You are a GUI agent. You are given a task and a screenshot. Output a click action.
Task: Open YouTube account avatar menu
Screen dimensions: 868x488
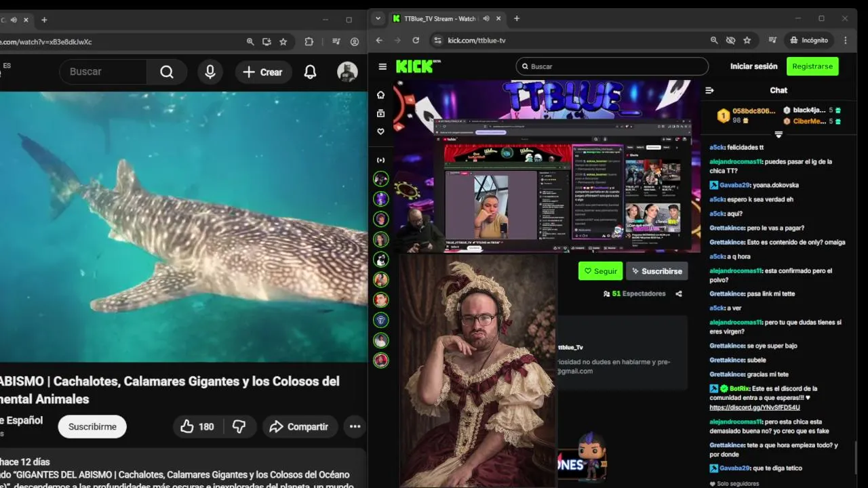point(347,72)
